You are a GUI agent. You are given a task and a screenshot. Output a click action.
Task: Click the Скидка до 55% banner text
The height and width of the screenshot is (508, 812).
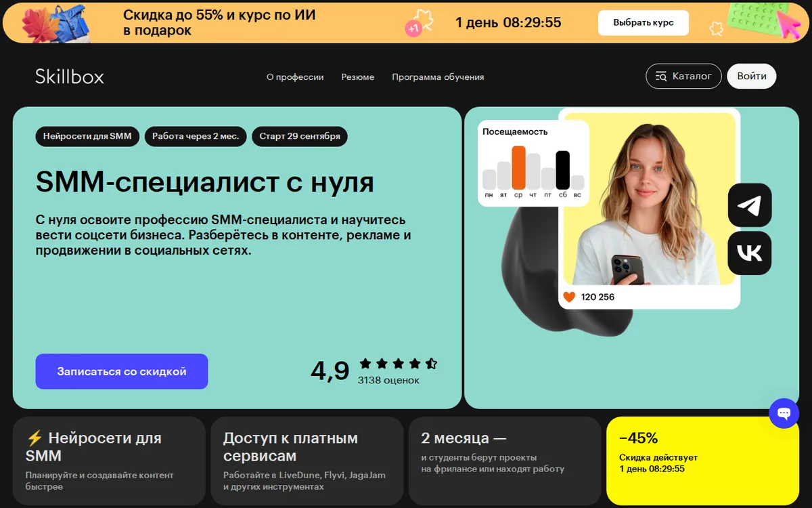219,22
